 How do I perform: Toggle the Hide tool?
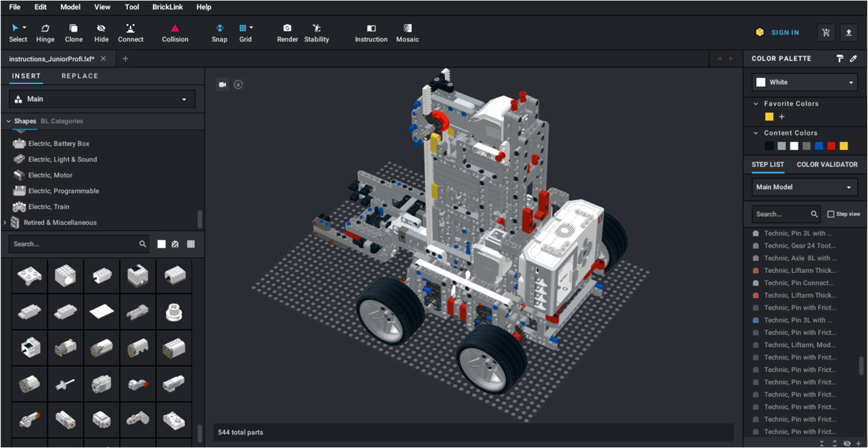(x=101, y=33)
